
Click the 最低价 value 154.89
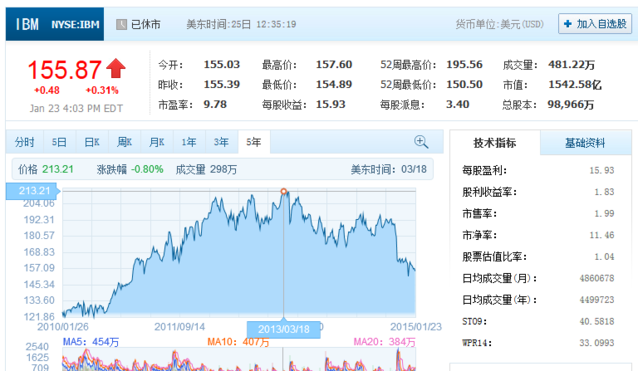[334, 84]
